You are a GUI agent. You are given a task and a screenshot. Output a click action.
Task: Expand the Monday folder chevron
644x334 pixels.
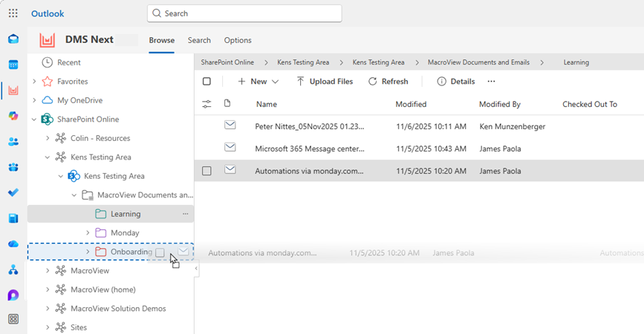click(x=88, y=233)
